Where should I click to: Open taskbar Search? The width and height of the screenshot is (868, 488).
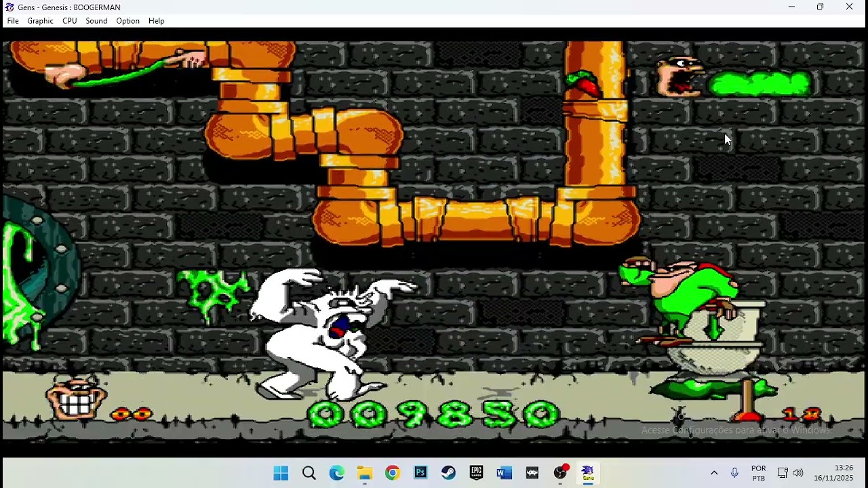point(309,473)
